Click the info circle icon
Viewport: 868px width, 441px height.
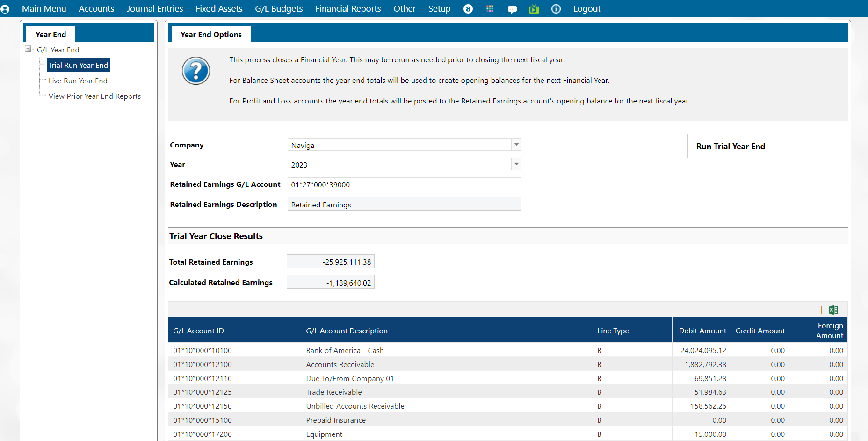tap(556, 9)
